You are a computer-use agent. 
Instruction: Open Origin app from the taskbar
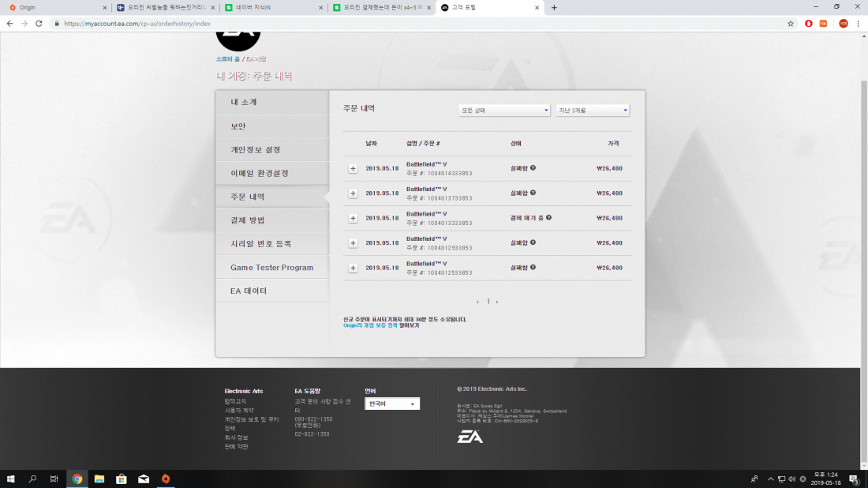(166, 479)
